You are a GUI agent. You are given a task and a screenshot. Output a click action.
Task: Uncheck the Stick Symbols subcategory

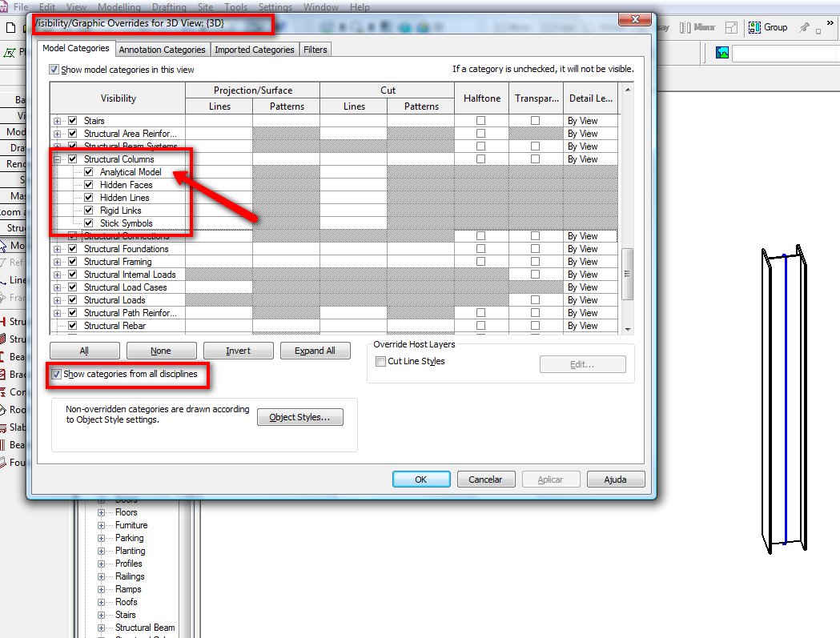pyautogui.click(x=88, y=223)
